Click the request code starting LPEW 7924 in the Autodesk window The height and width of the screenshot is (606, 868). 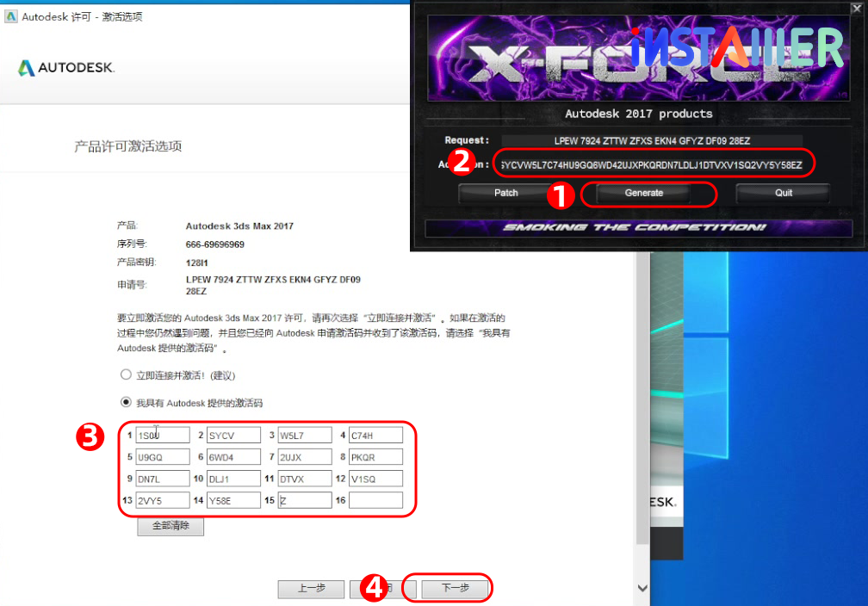click(x=273, y=285)
